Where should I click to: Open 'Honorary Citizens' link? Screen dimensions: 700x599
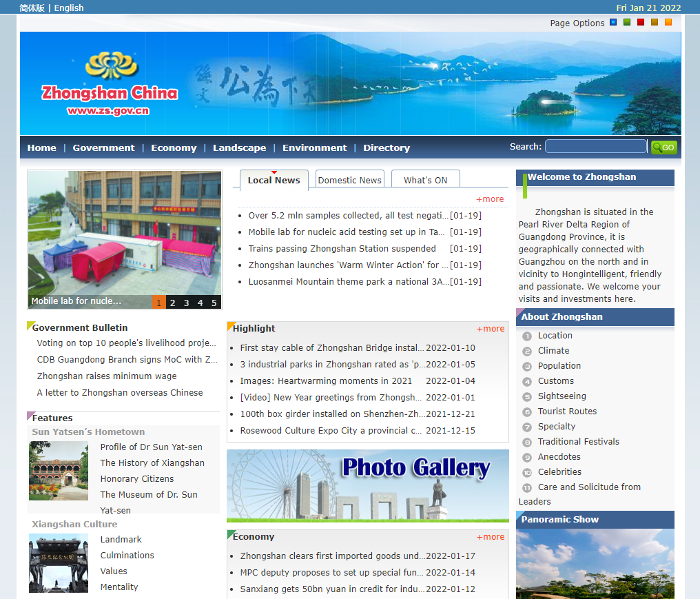pyautogui.click(x=137, y=479)
